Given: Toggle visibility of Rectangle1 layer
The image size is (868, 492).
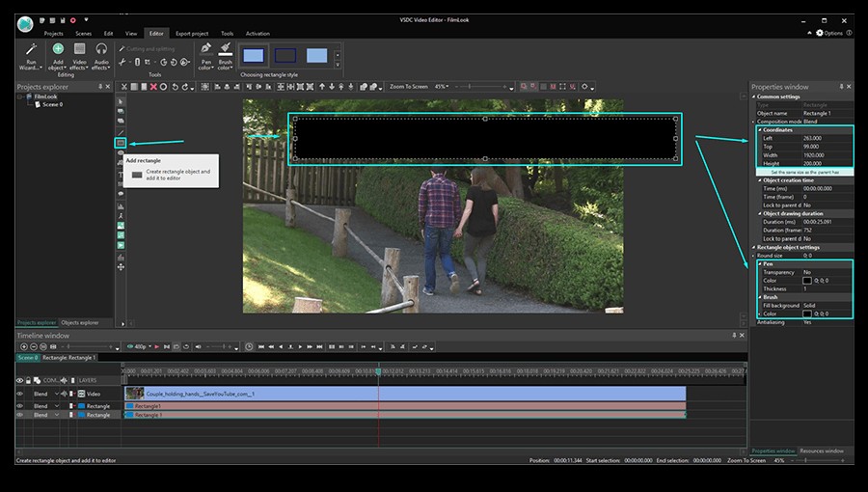Looking at the screenshot, I should coord(20,406).
